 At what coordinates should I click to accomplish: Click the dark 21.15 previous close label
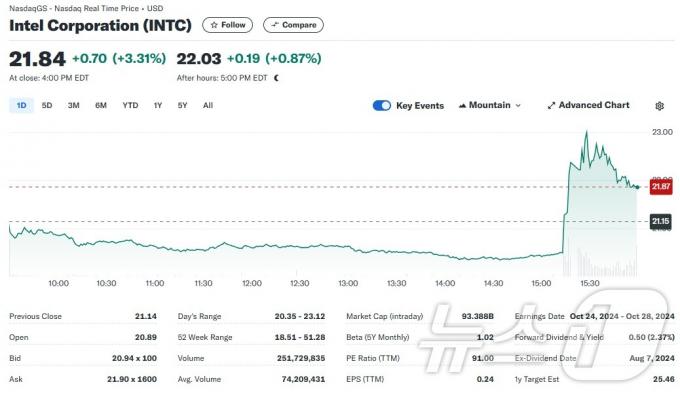661,221
